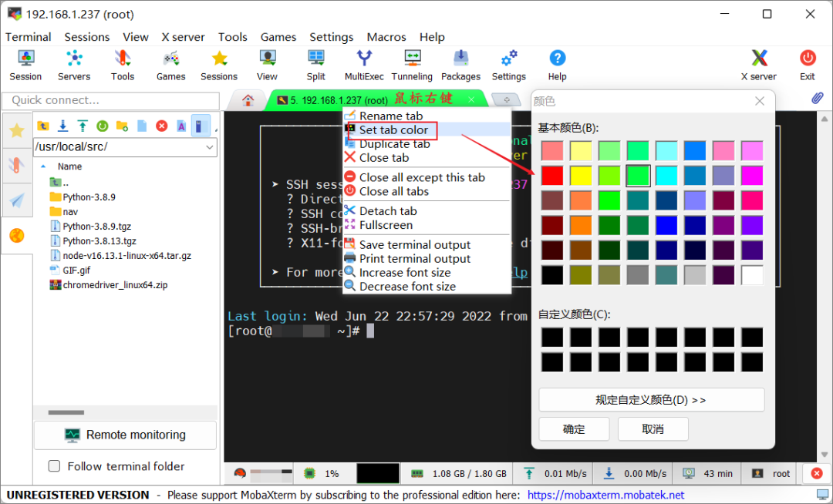The width and height of the screenshot is (833, 504).
Task: Open the Terminal menu
Action: [x=29, y=37]
